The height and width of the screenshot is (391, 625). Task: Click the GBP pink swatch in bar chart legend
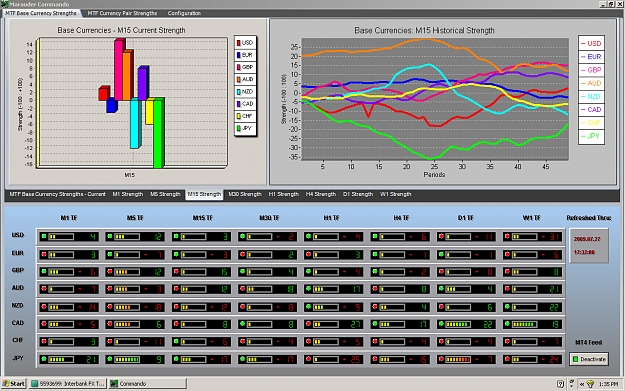tap(238, 67)
